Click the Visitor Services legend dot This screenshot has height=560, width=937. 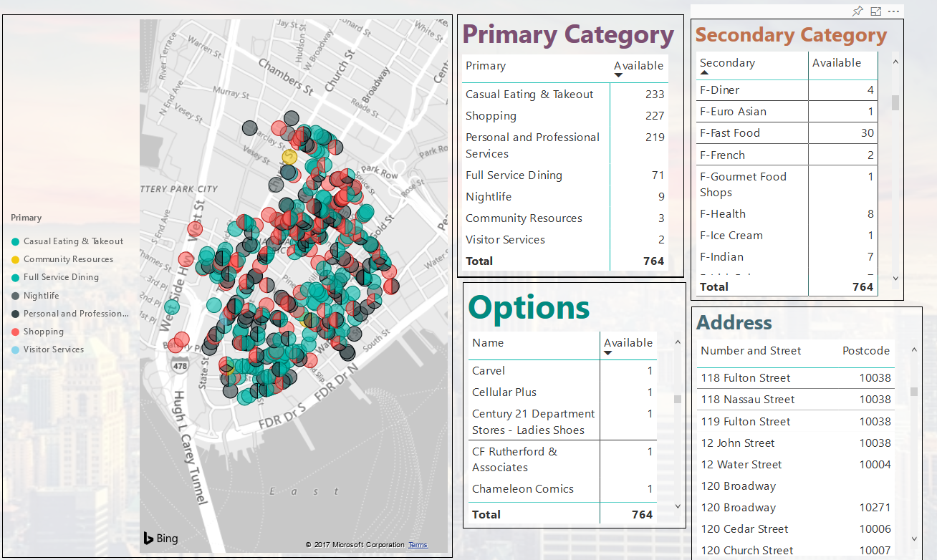click(x=16, y=350)
